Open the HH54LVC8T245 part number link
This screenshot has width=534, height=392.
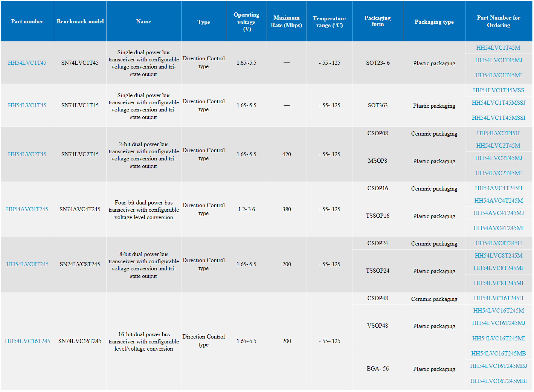tap(27, 264)
